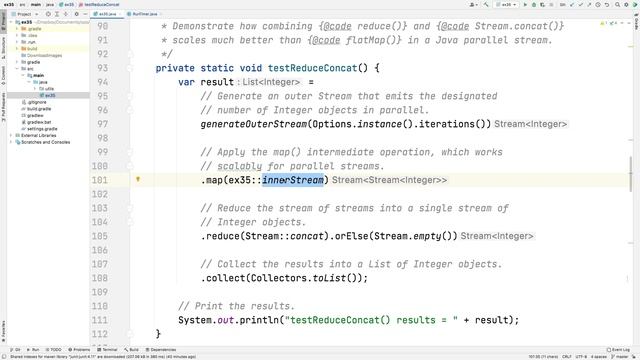
Task: Open the Dependencies tool window button
Action: [x=161, y=350]
